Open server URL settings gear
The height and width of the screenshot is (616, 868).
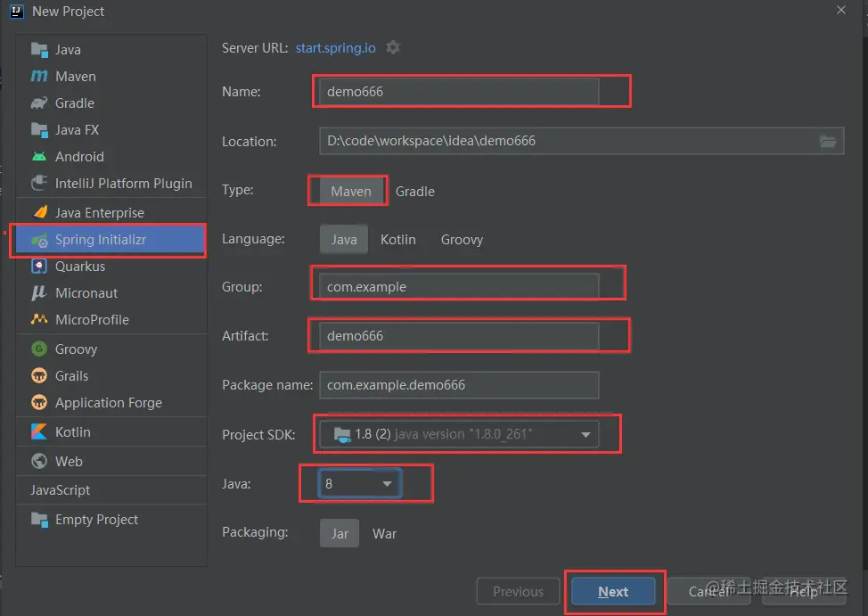[392, 47]
